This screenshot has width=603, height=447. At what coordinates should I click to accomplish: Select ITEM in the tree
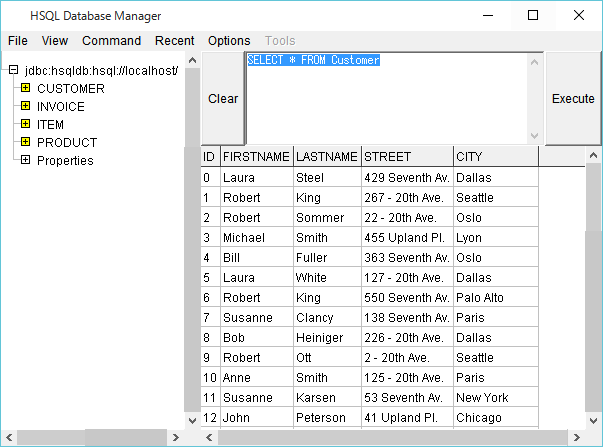click(x=50, y=125)
